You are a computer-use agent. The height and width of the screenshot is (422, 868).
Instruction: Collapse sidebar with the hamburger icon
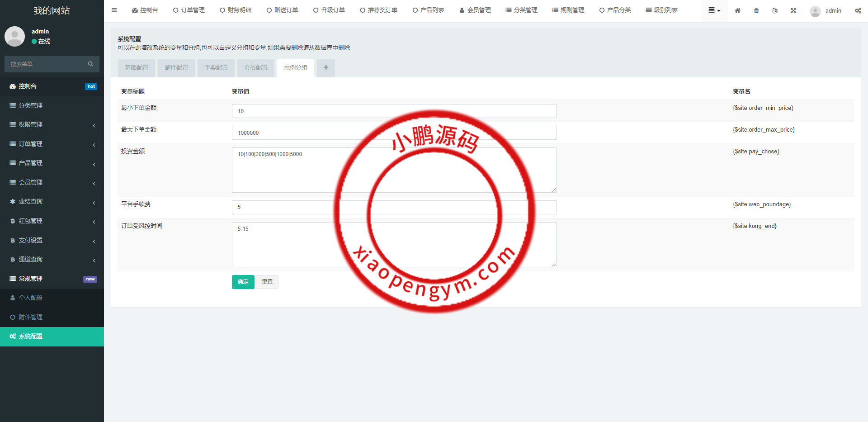tap(114, 10)
